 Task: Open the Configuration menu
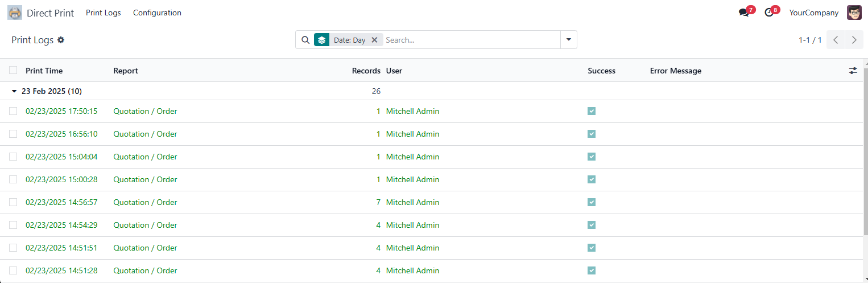[157, 13]
